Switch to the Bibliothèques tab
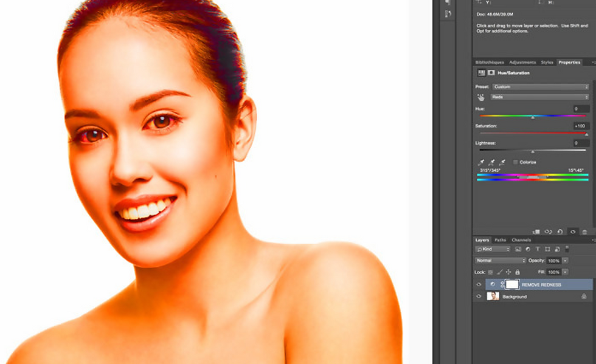Image resolution: width=596 pixels, height=364 pixels. pyautogui.click(x=490, y=63)
